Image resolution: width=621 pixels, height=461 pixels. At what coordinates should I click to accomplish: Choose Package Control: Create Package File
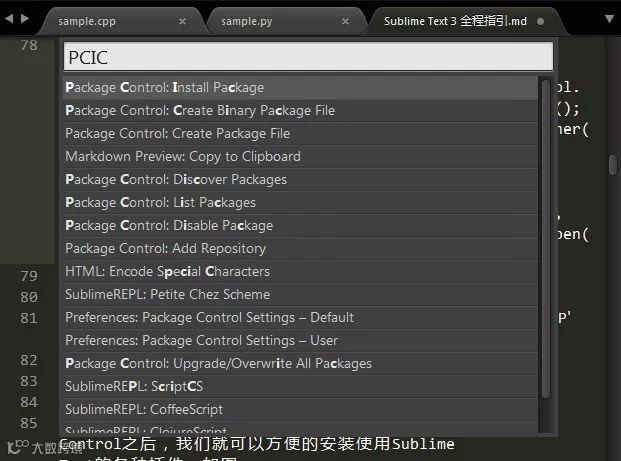[x=301, y=133]
